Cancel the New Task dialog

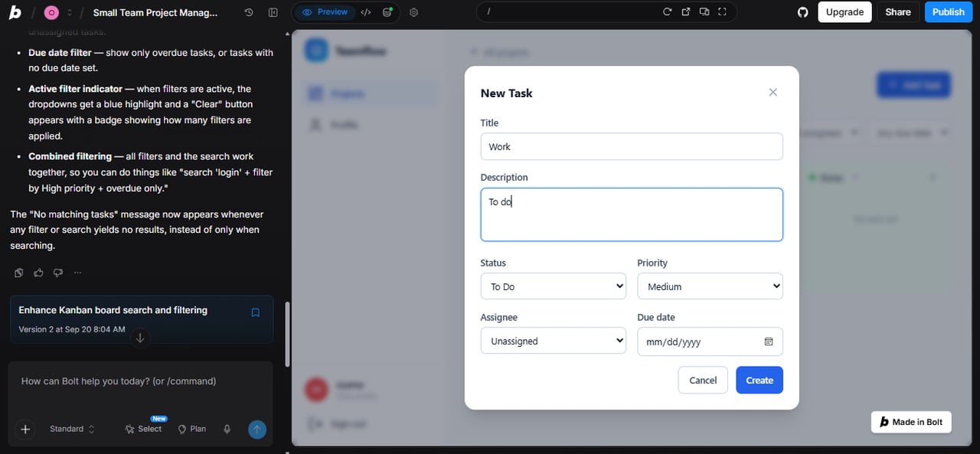(x=703, y=381)
